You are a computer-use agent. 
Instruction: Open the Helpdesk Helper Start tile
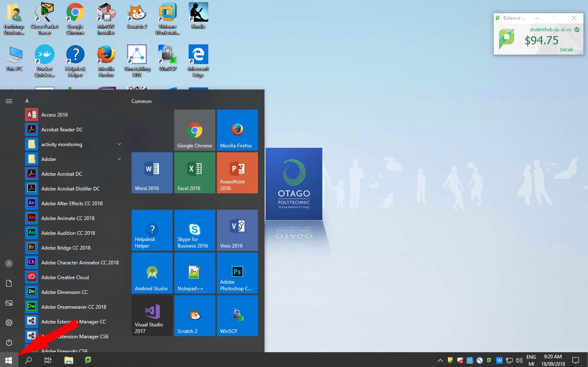(152, 230)
